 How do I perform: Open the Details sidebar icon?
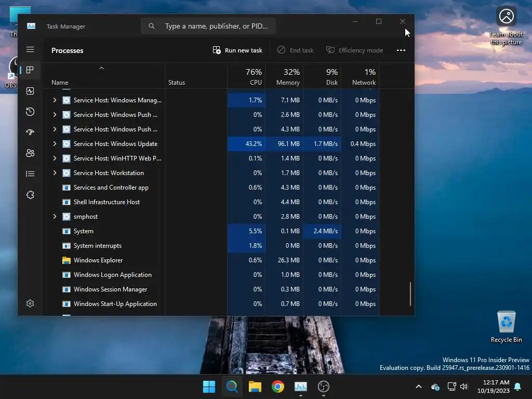pos(30,174)
